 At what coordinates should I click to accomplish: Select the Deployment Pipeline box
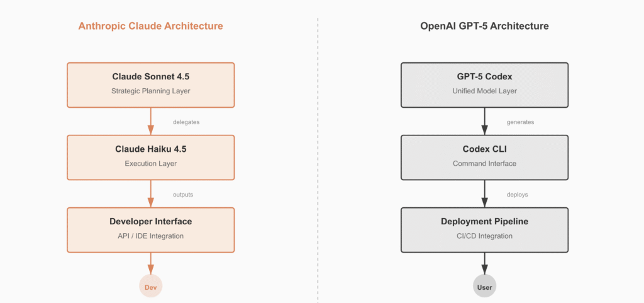tap(484, 229)
